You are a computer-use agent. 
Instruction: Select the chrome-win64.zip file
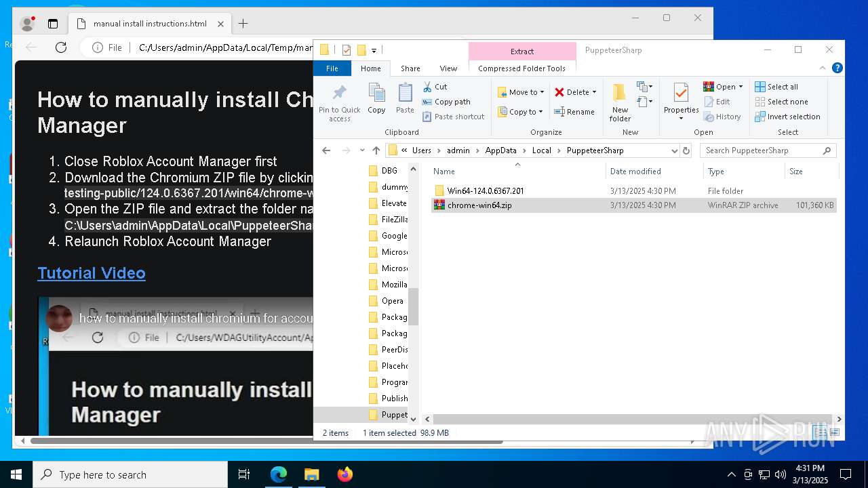click(x=633, y=205)
